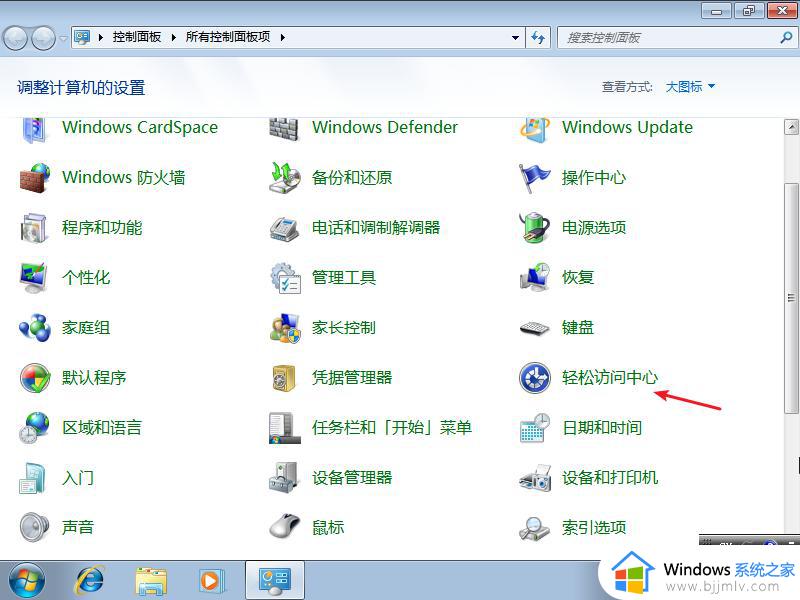
Task: Open Windows Explorer folder from taskbar
Action: (x=151, y=581)
